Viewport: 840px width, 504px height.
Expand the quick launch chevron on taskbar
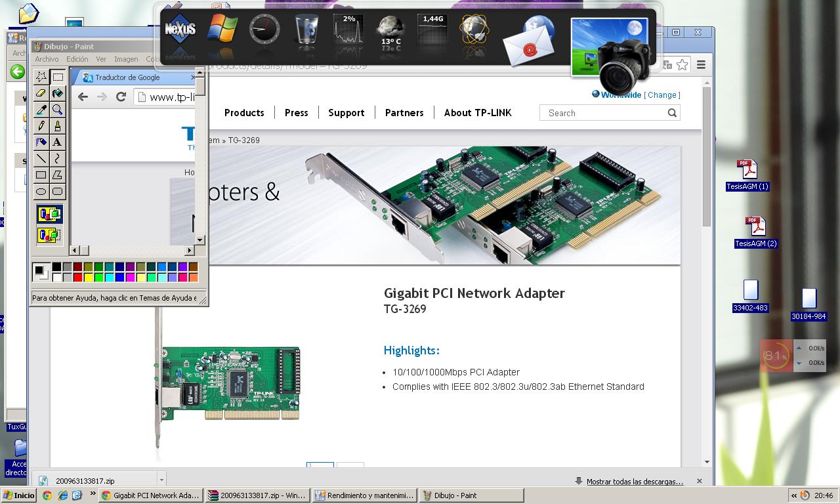pos(93,494)
